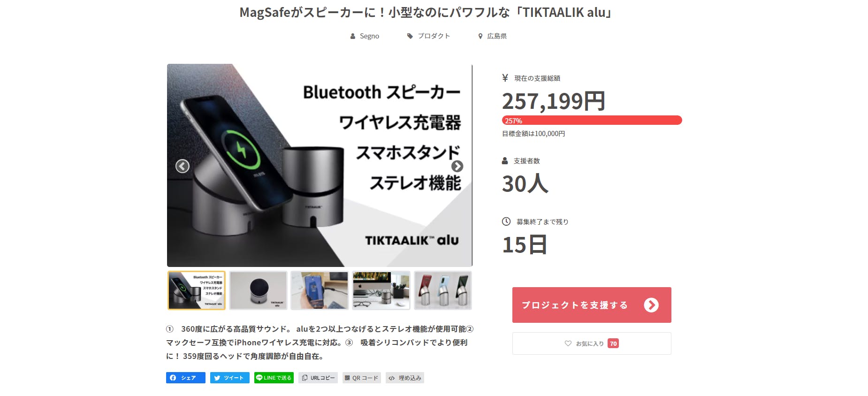Select first thumbnail with Bluetooth text
This screenshot has width=868, height=396.
tap(197, 290)
